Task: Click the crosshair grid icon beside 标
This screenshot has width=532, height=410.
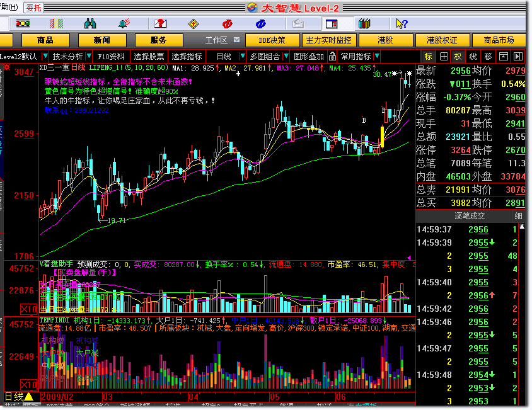Action: coord(444,56)
